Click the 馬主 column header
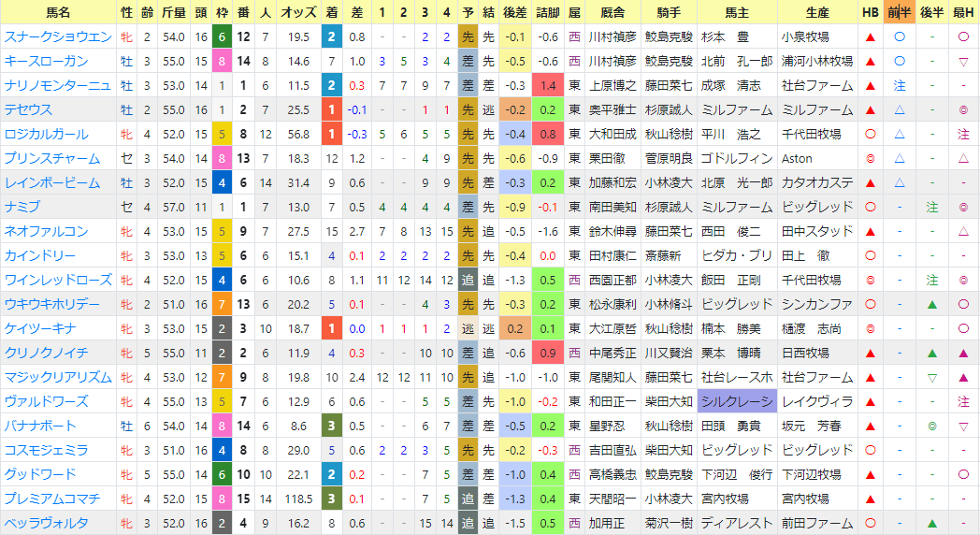 tap(737, 12)
